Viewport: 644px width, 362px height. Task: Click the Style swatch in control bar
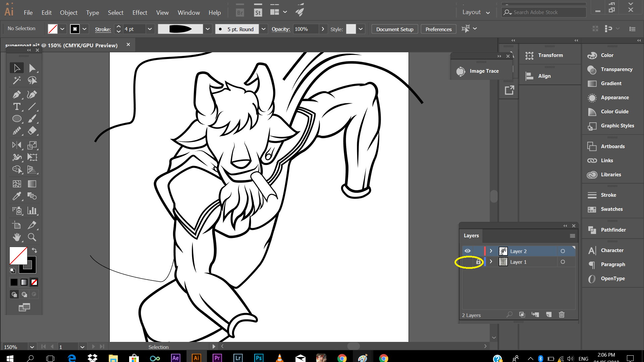point(351,29)
